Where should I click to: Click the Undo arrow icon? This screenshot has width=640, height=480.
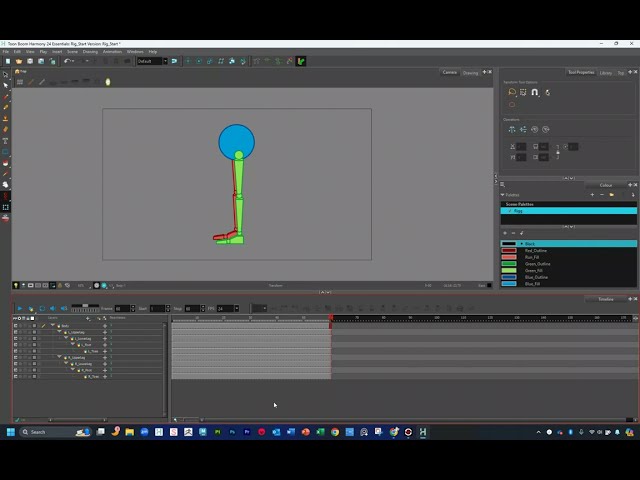coord(67,61)
